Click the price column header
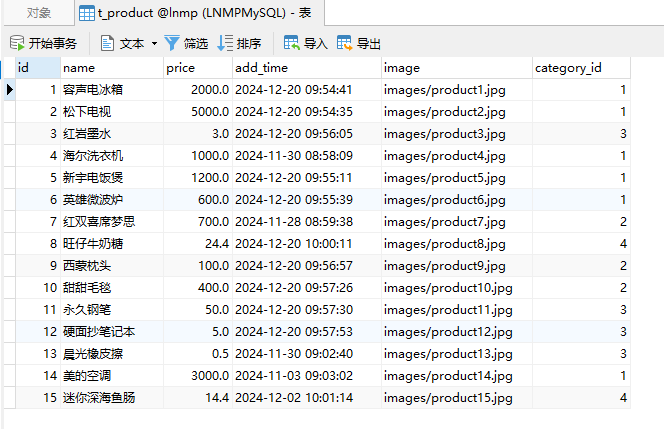Viewport: 664px width, 429px height. pyautogui.click(x=198, y=68)
